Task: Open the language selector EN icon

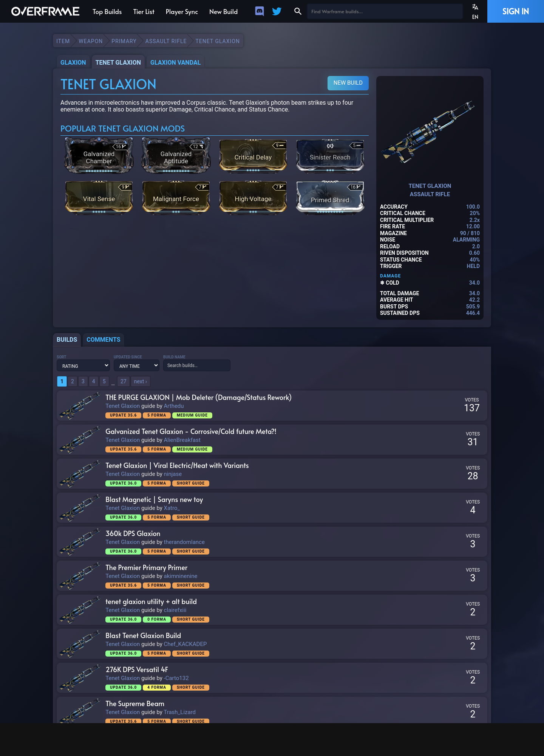Action: tap(475, 11)
